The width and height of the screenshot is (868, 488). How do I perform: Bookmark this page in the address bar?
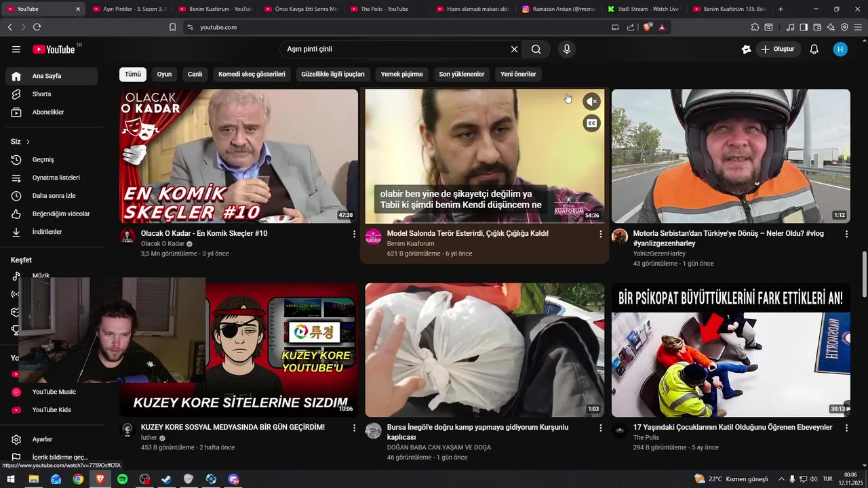pyautogui.click(x=172, y=27)
